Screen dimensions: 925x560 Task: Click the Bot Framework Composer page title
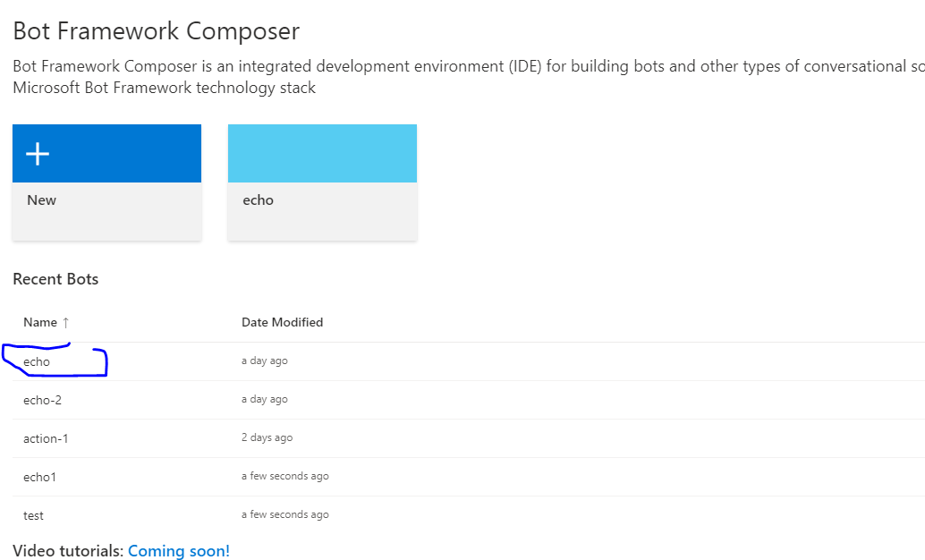point(156,31)
